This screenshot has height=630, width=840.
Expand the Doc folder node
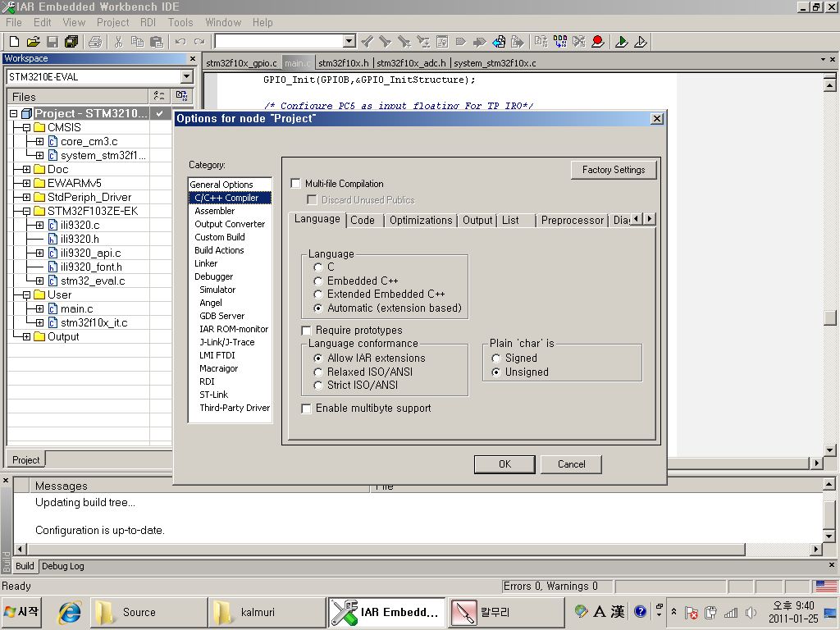[x=26, y=169]
